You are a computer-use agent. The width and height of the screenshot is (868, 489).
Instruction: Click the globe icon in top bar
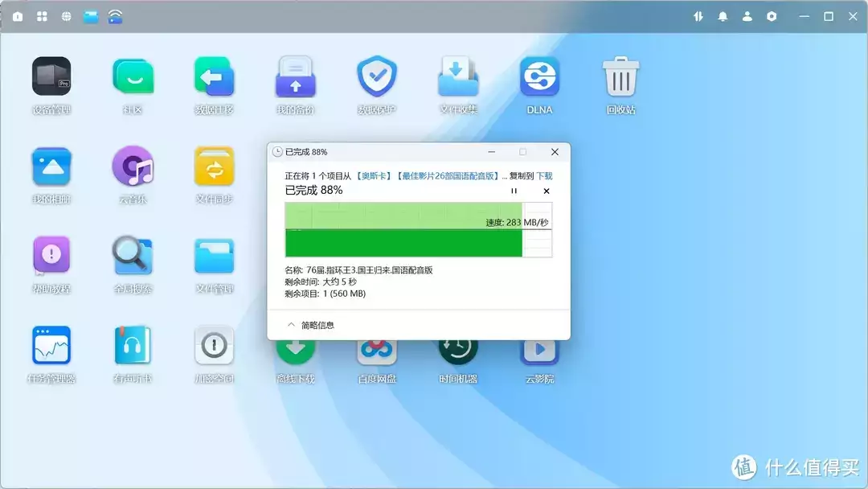coord(67,17)
